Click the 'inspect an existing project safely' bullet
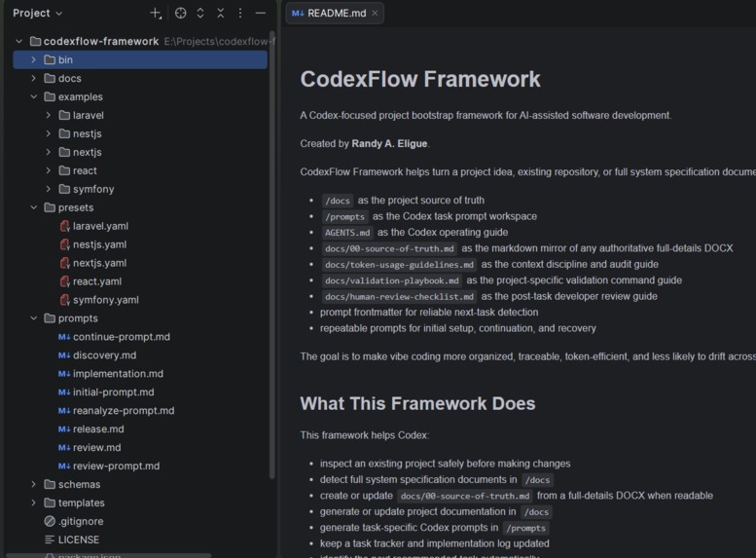756x558 pixels. 445,464
